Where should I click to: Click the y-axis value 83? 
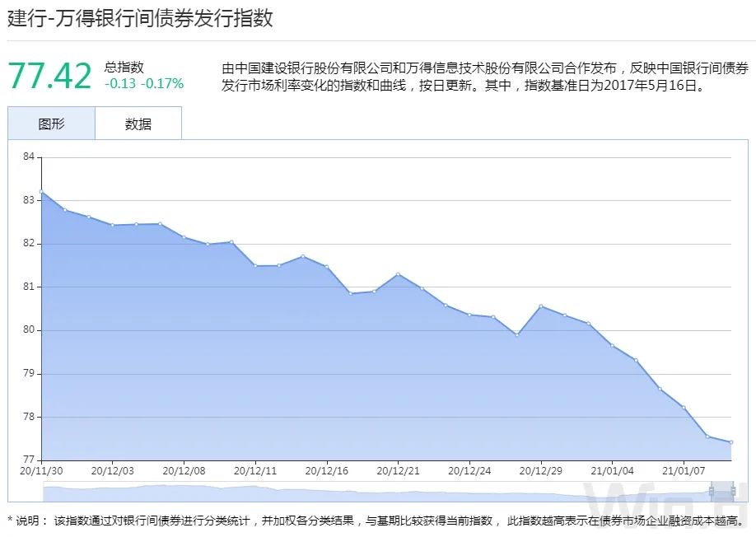point(29,199)
